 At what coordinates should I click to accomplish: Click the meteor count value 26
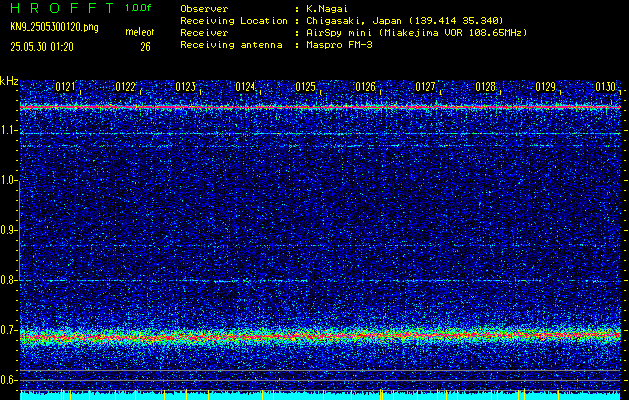(145, 47)
